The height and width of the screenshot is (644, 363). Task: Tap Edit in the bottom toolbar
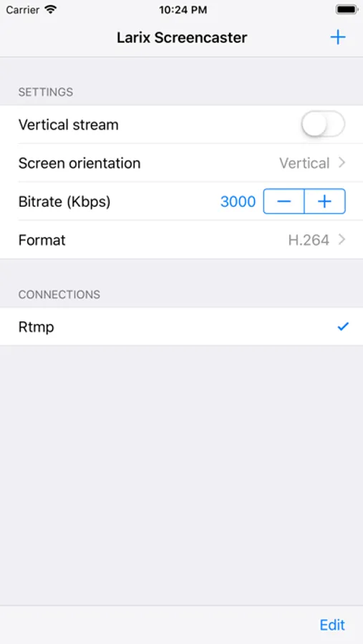click(x=332, y=625)
